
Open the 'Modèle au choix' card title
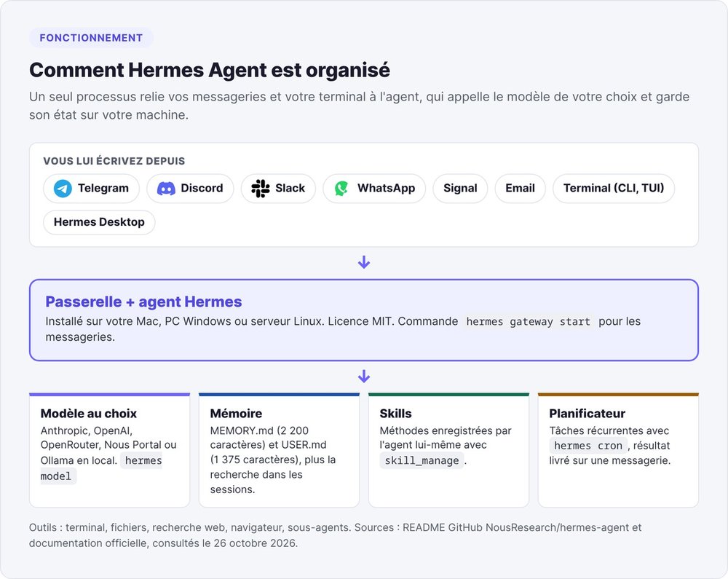click(89, 414)
